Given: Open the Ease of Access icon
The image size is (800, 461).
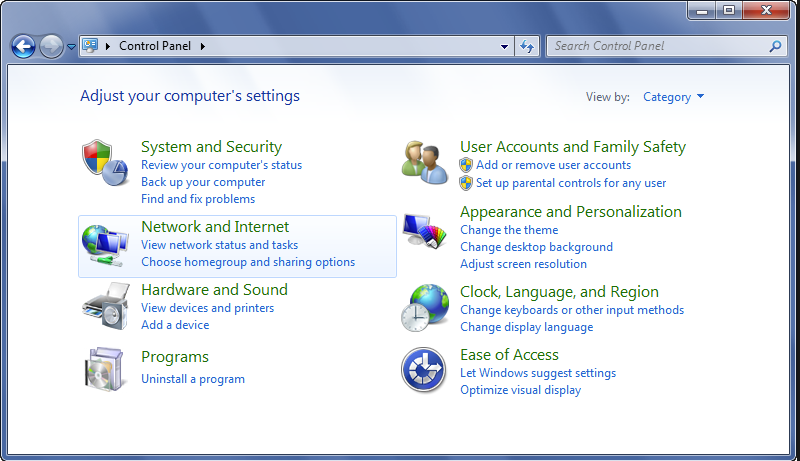Looking at the screenshot, I should [x=423, y=370].
